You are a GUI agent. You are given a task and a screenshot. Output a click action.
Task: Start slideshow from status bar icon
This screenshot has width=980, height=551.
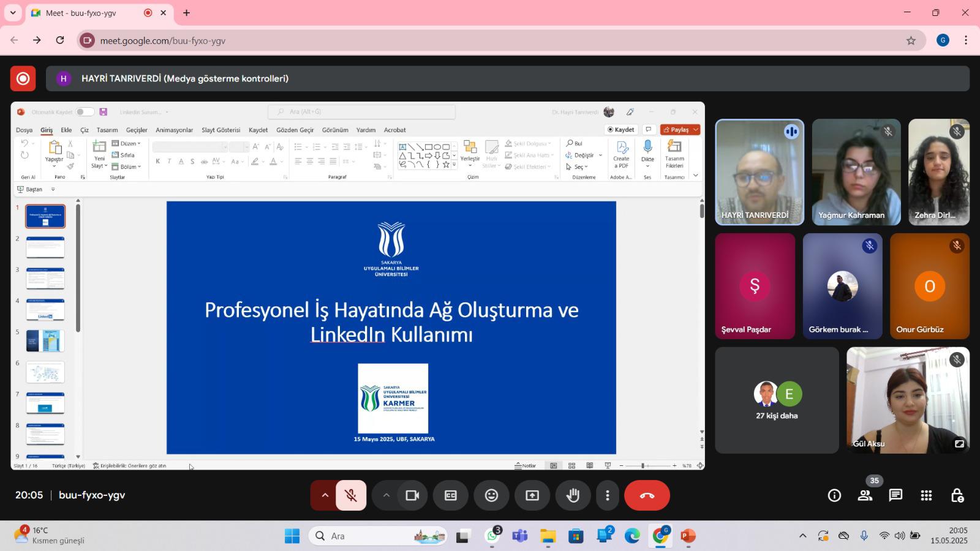(x=608, y=465)
